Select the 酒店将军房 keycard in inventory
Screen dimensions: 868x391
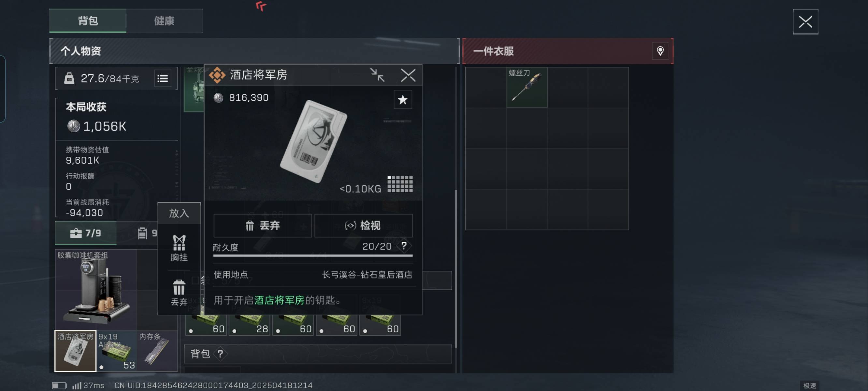point(76,351)
